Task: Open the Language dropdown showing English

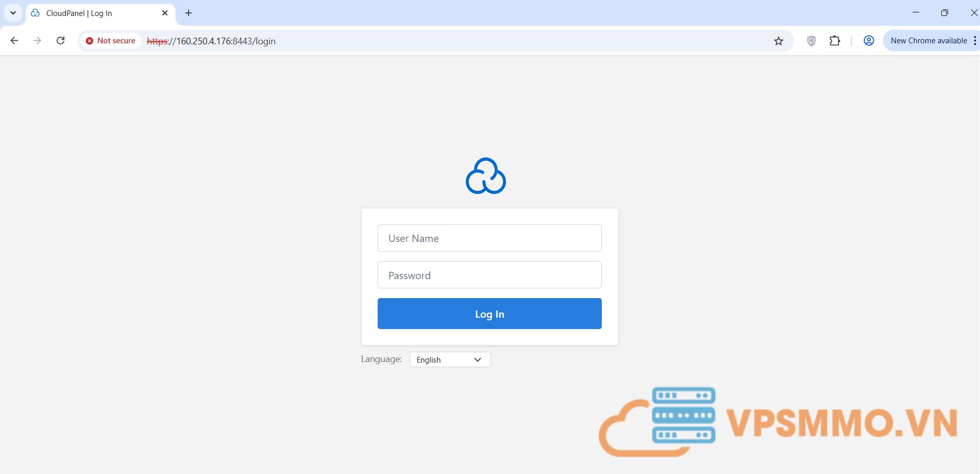Action: tap(450, 359)
